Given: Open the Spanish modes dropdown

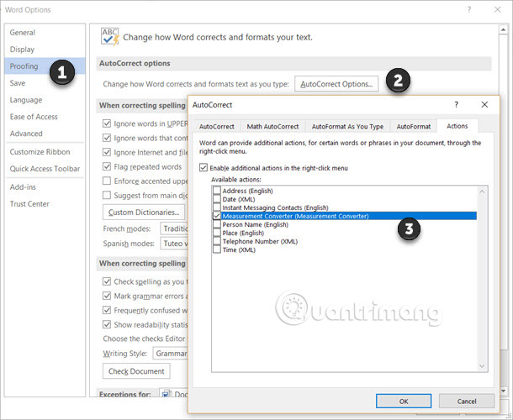Looking at the screenshot, I should click(x=174, y=244).
